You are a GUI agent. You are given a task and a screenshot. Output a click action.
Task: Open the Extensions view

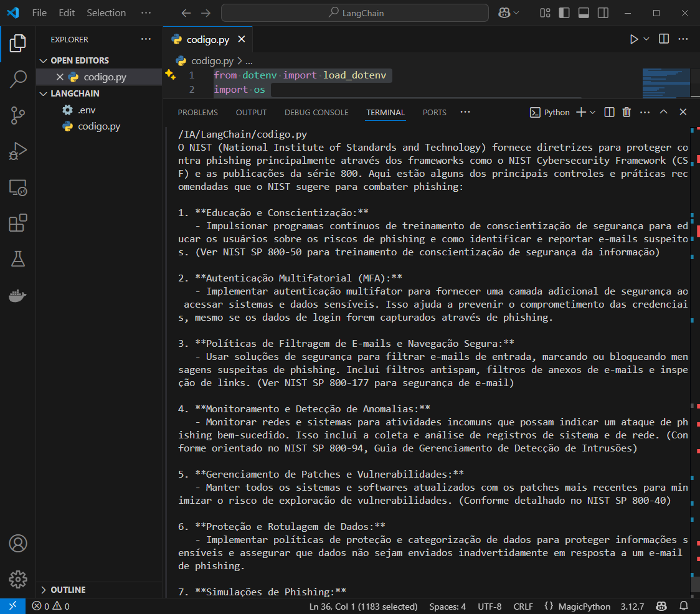(x=18, y=223)
